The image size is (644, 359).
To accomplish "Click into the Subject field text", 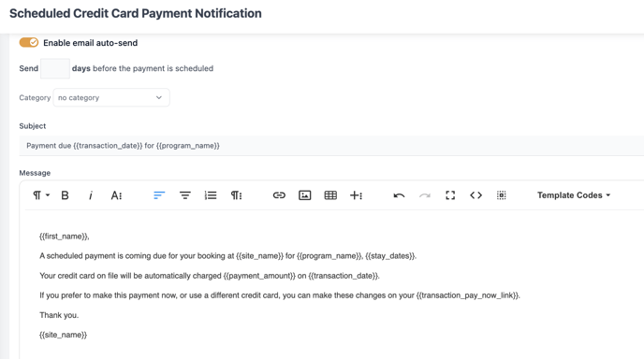I will click(331, 146).
